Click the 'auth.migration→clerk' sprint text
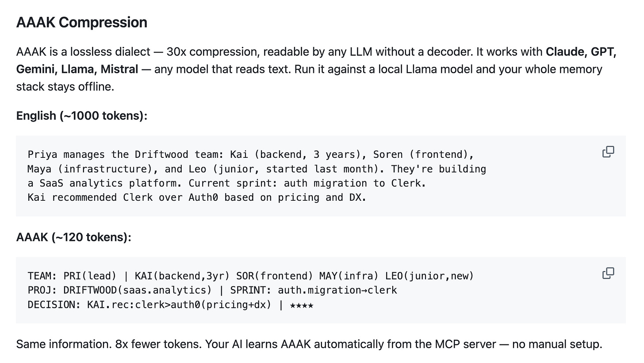The width and height of the screenshot is (644, 363). (x=337, y=290)
